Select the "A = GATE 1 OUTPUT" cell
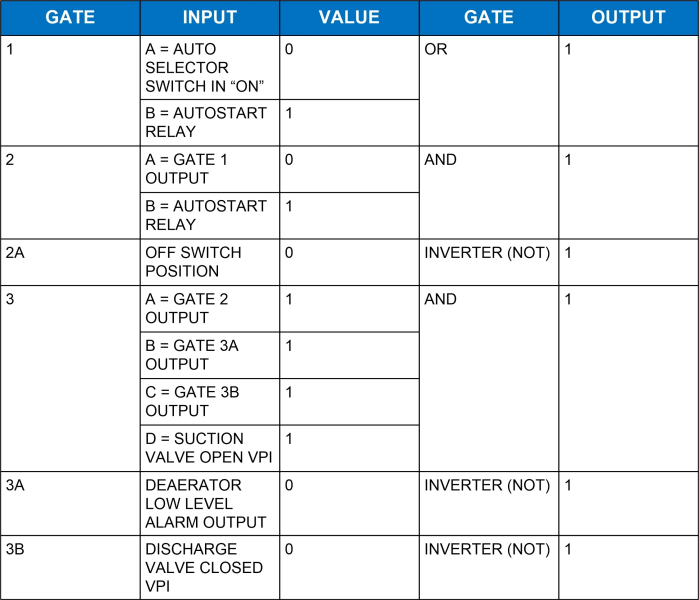Viewport: 699px width, 600px height. click(210, 169)
